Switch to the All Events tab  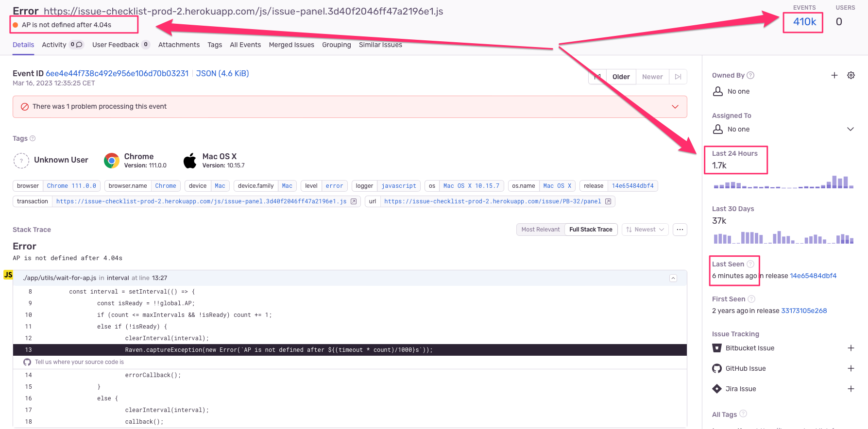[x=245, y=45]
